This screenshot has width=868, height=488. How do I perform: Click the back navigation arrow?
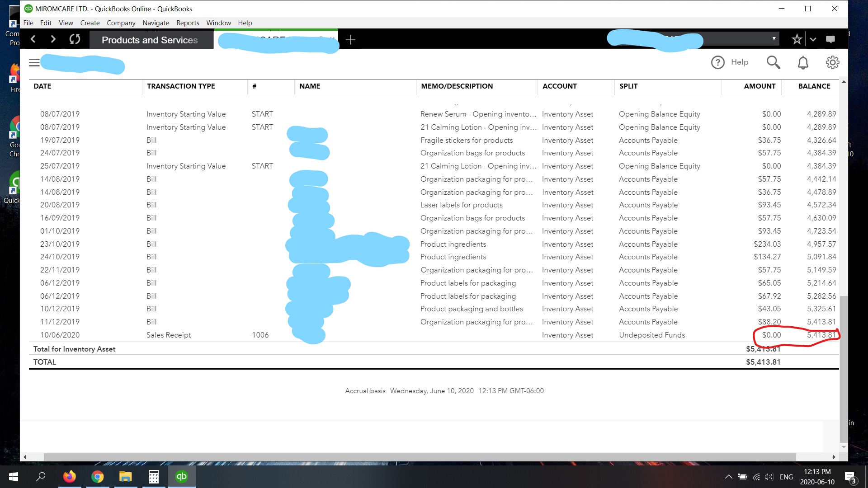[33, 39]
